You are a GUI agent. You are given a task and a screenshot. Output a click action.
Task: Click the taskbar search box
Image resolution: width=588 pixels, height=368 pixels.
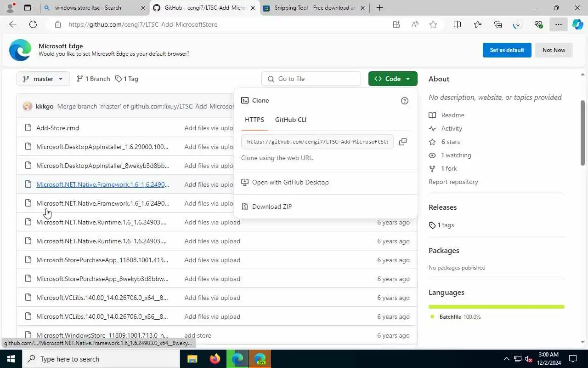[101, 359]
